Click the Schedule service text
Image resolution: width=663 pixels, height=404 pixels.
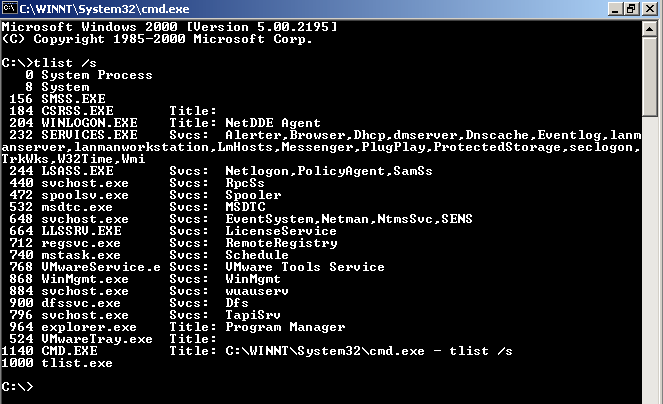click(257, 255)
